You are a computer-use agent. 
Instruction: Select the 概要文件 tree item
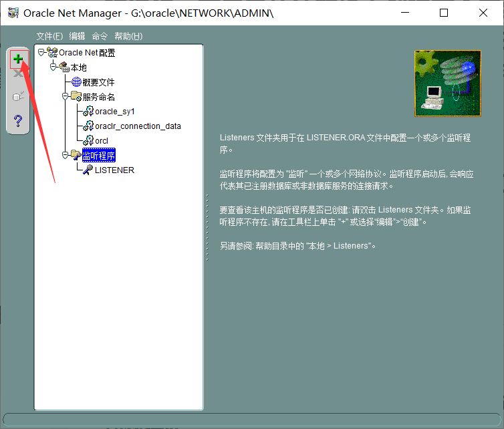click(x=99, y=82)
